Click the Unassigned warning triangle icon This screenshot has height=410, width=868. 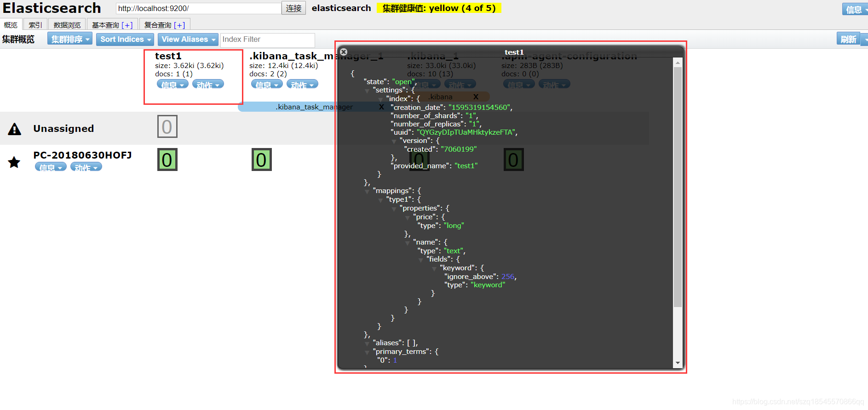pos(15,129)
